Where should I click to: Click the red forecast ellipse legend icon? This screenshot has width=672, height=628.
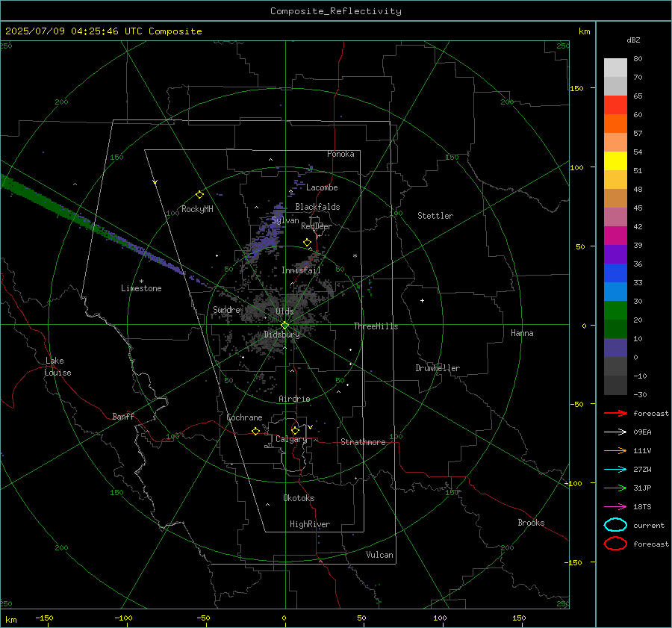pos(615,544)
